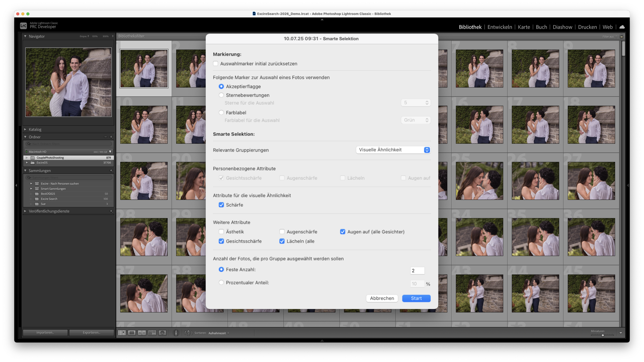Switch to Loupe view icon
The height and width of the screenshot is (362, 644).
click(132, 333)
